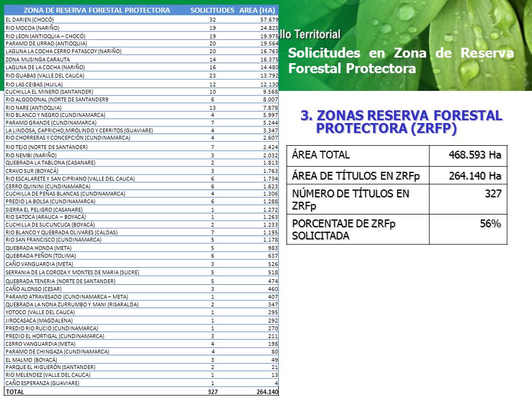Click 'RIO NARE (ANTIOQUIA)' row name
The height and width of the screenshot is (399, 532).
tap(34, 108)
